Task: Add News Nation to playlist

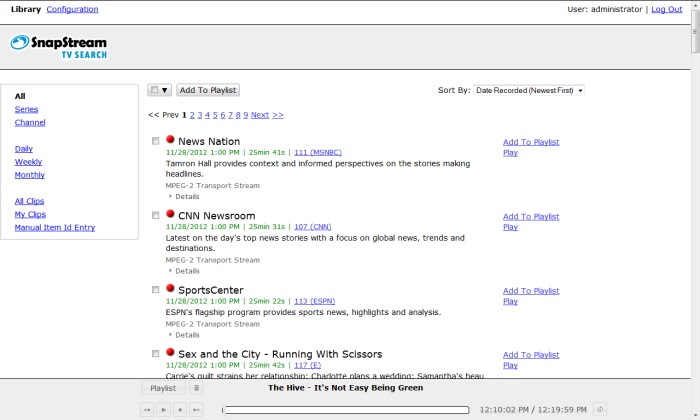Action: [531, 142]
